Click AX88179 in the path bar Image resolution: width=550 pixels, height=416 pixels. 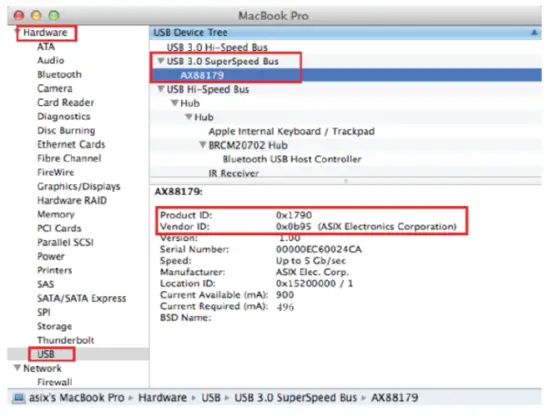click(395, 398)
